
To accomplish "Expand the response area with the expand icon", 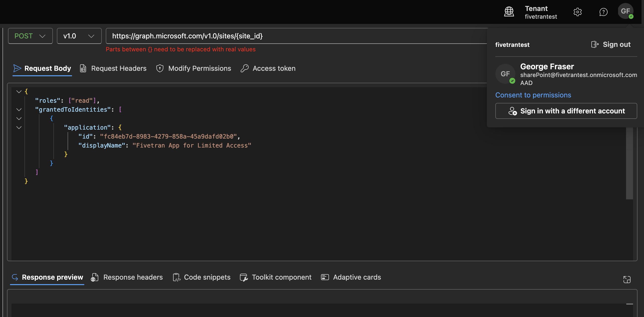I will pyautogui.click(x=627, y=279).
